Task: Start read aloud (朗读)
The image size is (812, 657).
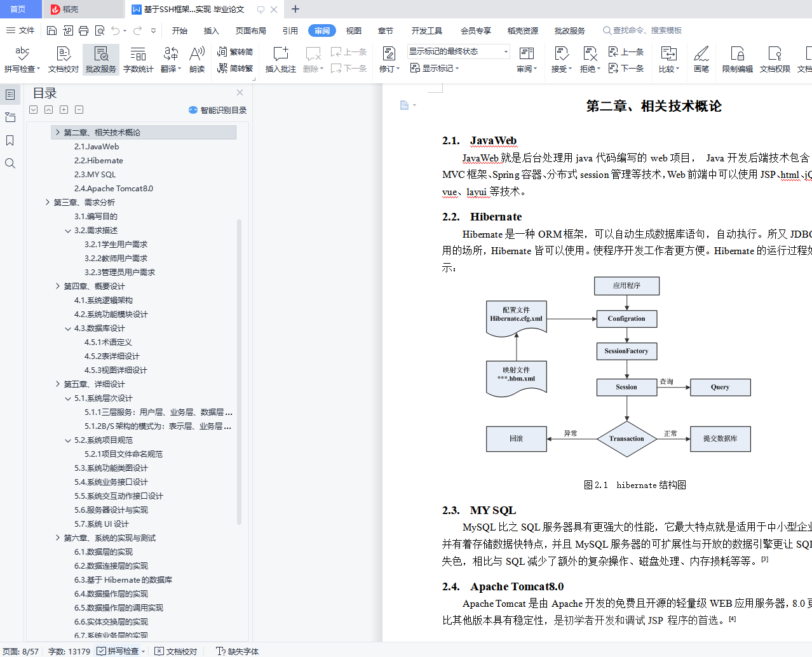Action: 197,60
